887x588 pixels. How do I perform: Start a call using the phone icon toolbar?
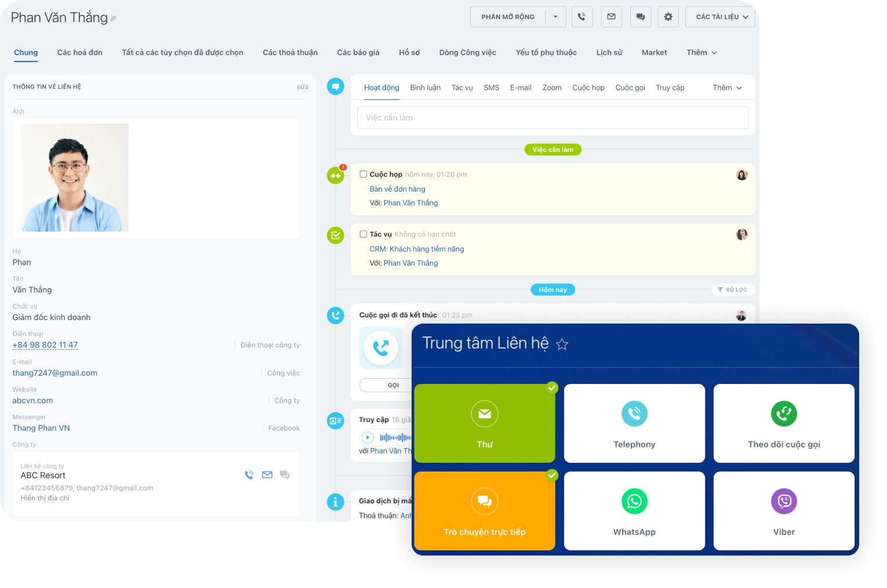[x=582, y=16]
